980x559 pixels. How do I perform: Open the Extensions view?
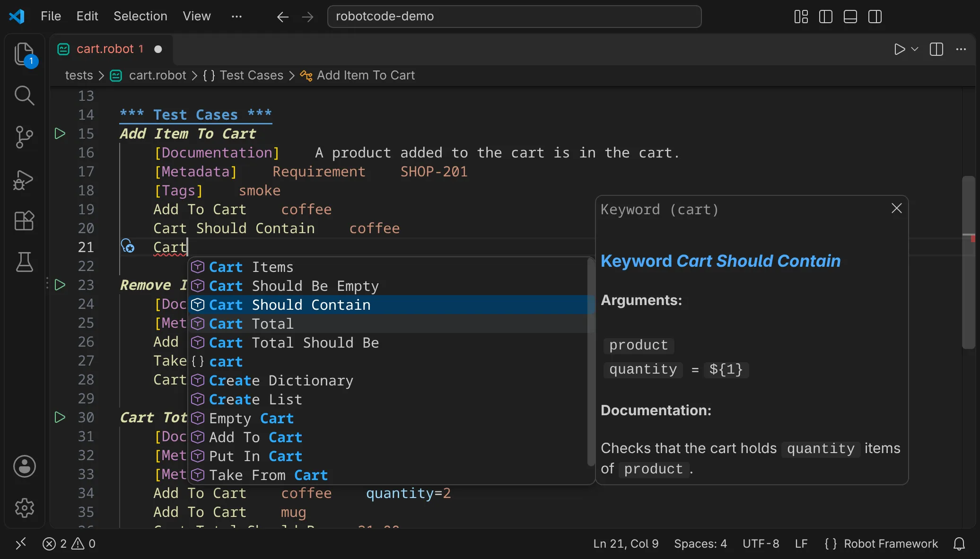(25, 220)
